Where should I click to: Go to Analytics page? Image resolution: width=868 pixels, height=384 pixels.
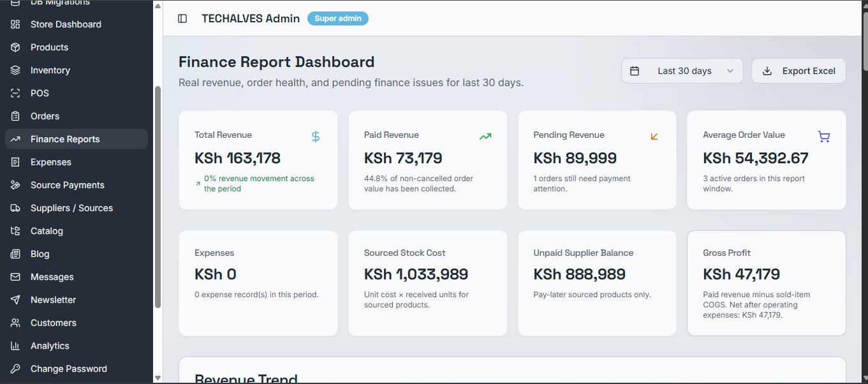[x=77, y=346]
